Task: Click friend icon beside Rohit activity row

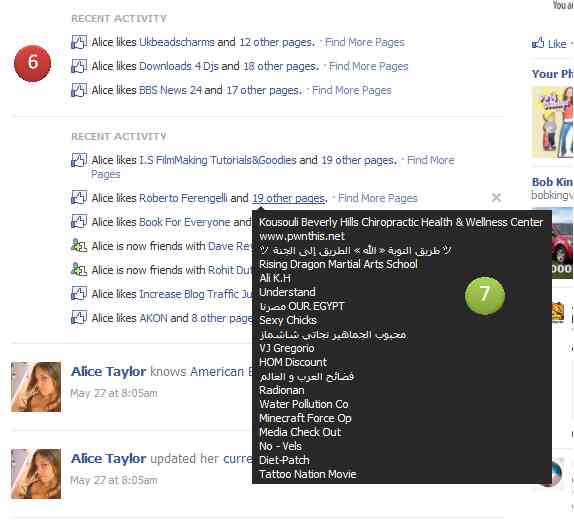Action: [x=79, y=270]
